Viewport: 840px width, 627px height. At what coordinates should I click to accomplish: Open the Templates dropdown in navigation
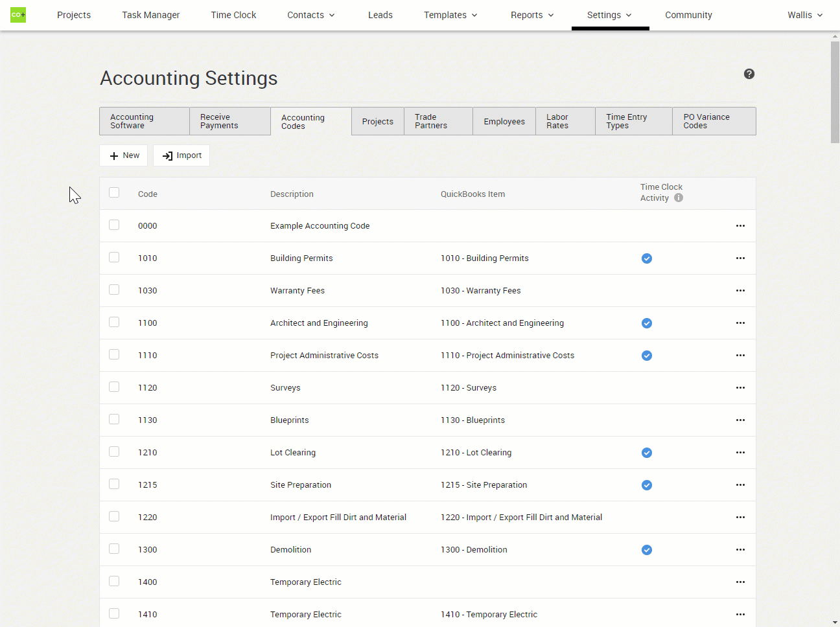[450, 15]
